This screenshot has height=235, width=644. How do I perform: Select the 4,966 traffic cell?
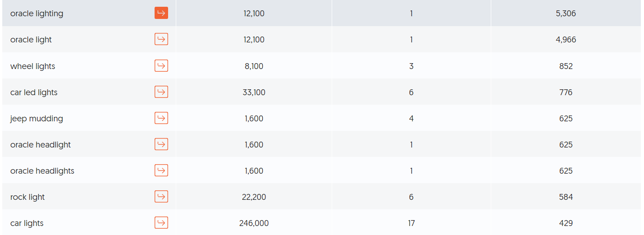pos(566,40)
